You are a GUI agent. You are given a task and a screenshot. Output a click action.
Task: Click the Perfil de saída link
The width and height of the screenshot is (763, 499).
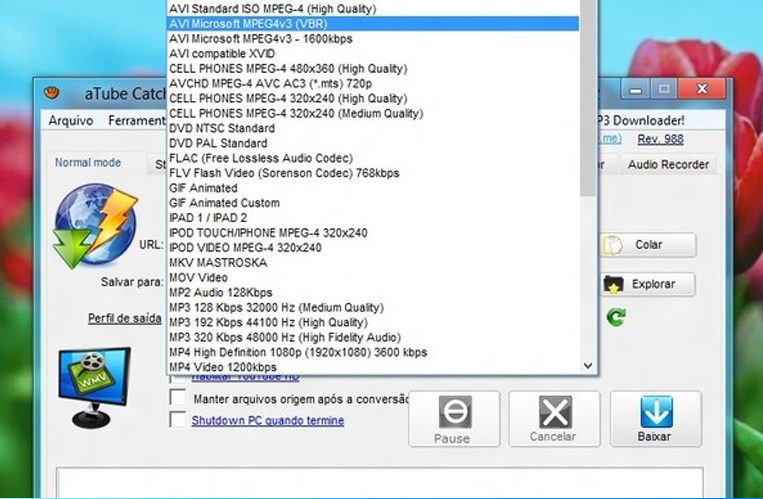pos(125,318)
